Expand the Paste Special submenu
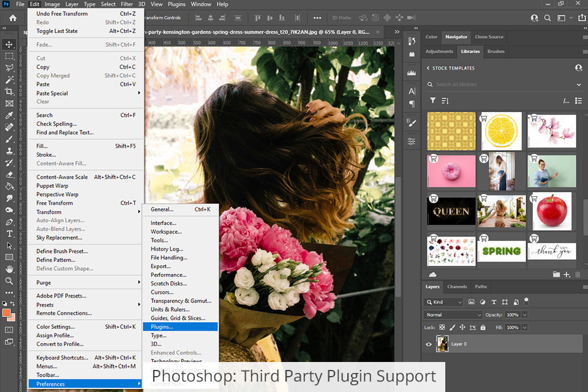This screenshot has width=588, height=392. point(86,93)
